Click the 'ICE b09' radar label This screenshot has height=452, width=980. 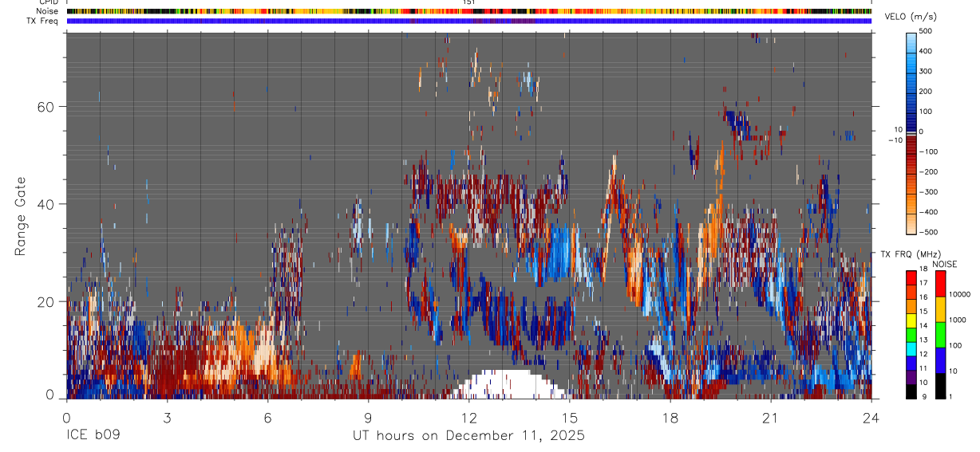point(94,435)
